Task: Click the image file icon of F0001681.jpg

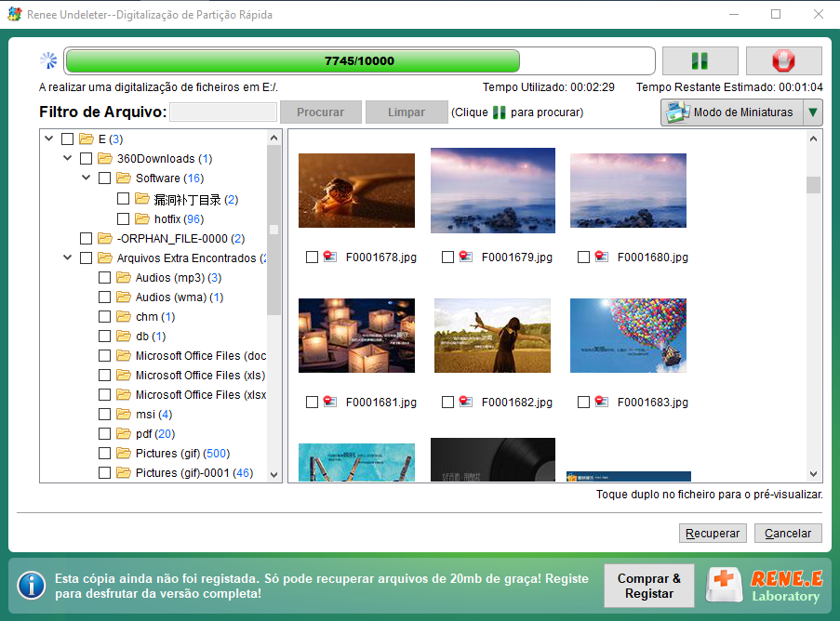Action: 330,402
